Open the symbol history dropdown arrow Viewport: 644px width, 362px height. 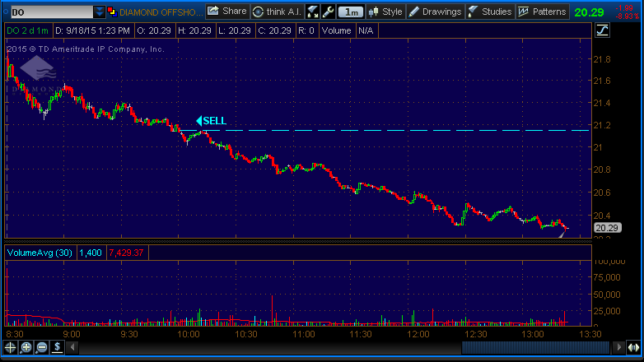100,12
